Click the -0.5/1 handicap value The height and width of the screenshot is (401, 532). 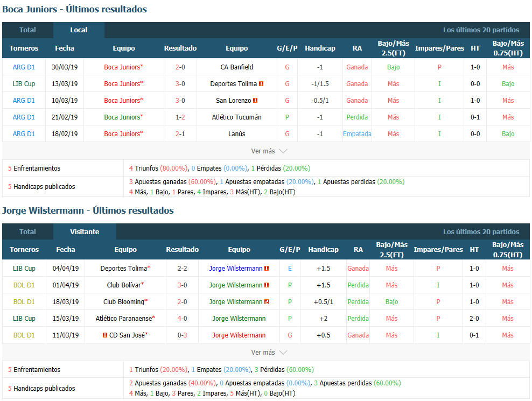[x=320, y=101]
